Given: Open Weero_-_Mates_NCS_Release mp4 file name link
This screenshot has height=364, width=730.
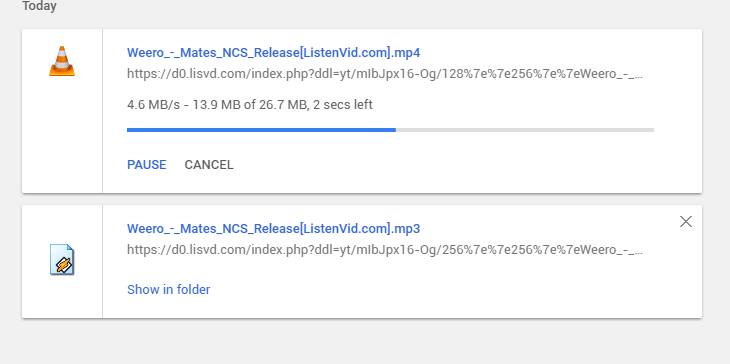Looking at the screenshot, I should (273, 53).
